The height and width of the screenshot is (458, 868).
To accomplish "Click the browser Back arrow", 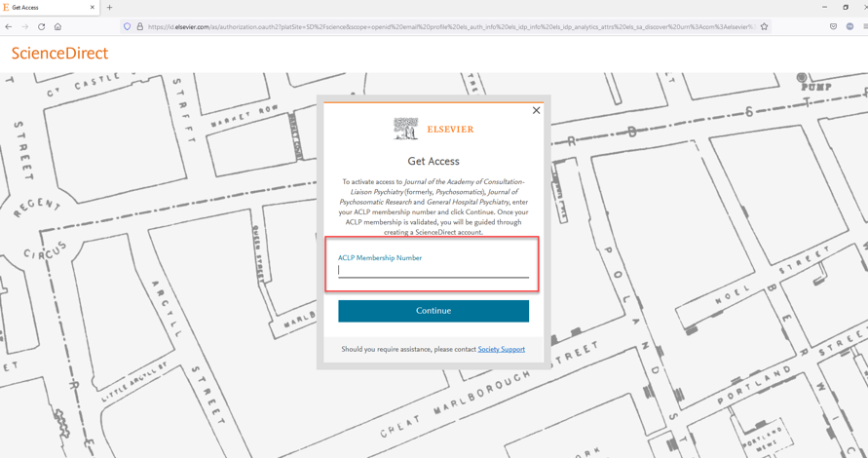I will 8,26.
